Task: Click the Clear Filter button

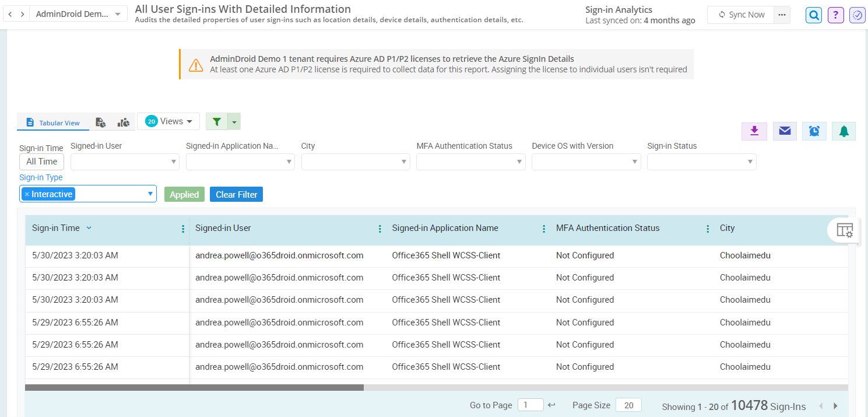Action: 237,194
